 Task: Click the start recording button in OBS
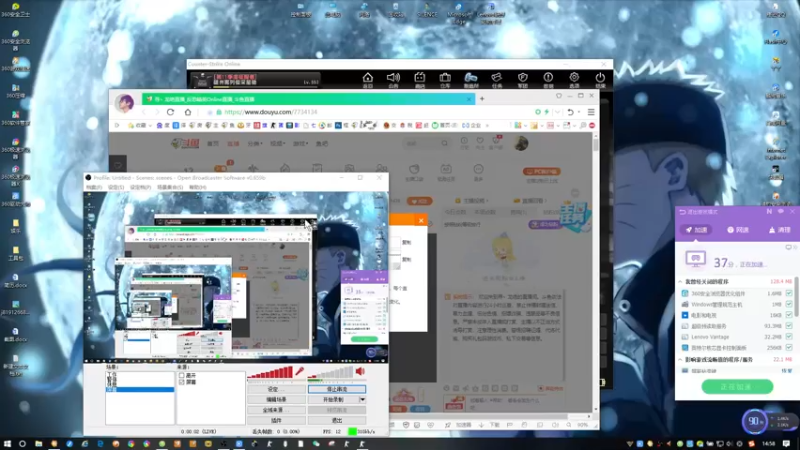click(x=333, y=399)
